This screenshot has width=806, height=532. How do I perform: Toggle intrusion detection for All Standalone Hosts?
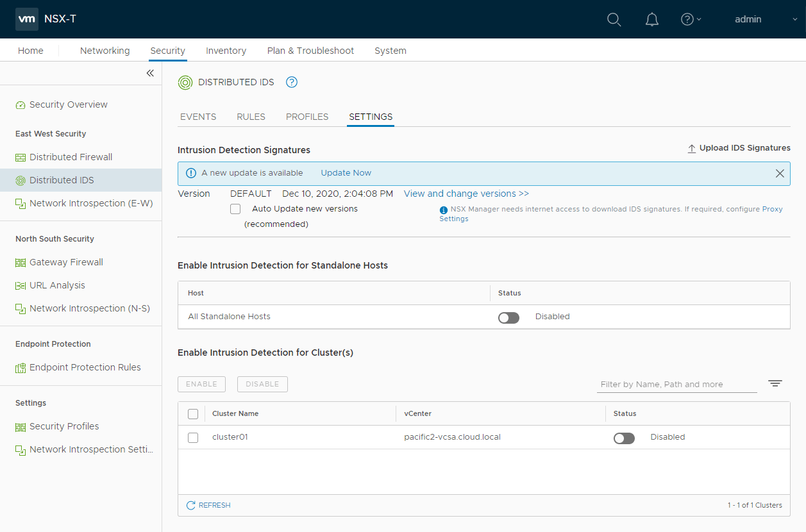click(x=508, y=317)
